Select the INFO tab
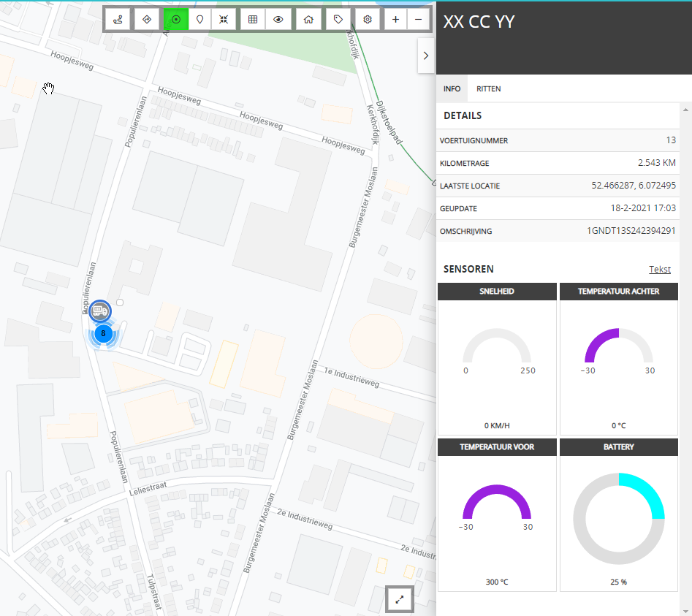This screenshot has width=692, height=616. click(x=452, y=88)
